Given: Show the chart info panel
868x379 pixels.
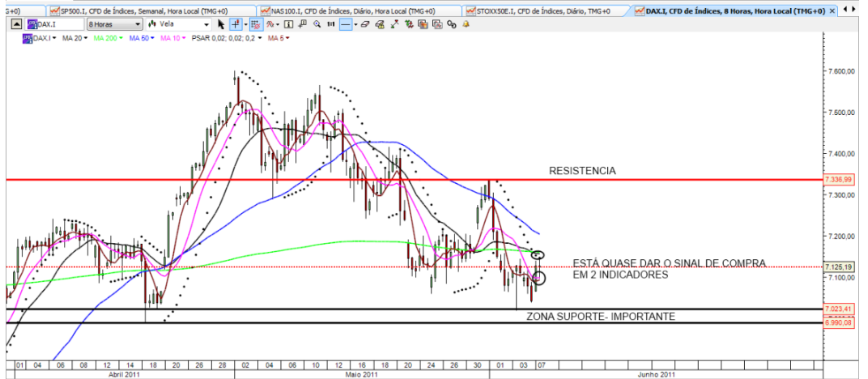Looking at the screenshot, I should pos(288,23).
